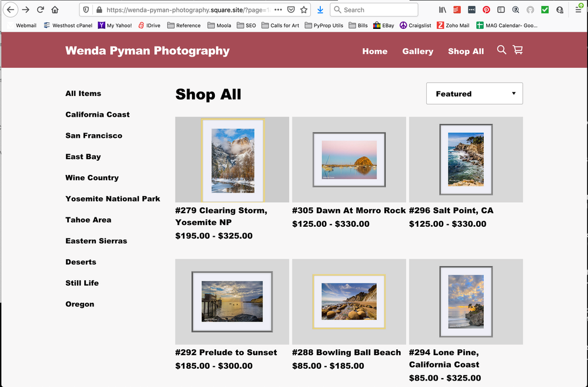
Task: Bookmark this page with the star icon
Action: 304,10
